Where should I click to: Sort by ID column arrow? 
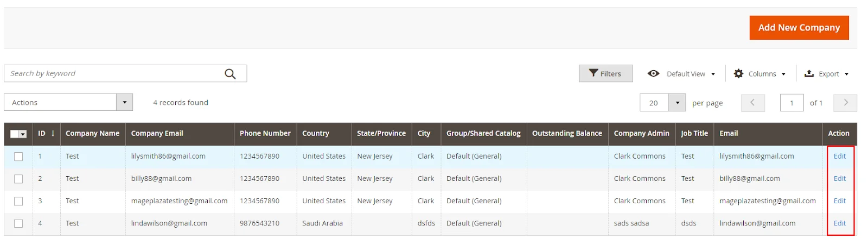click(53, 133)
